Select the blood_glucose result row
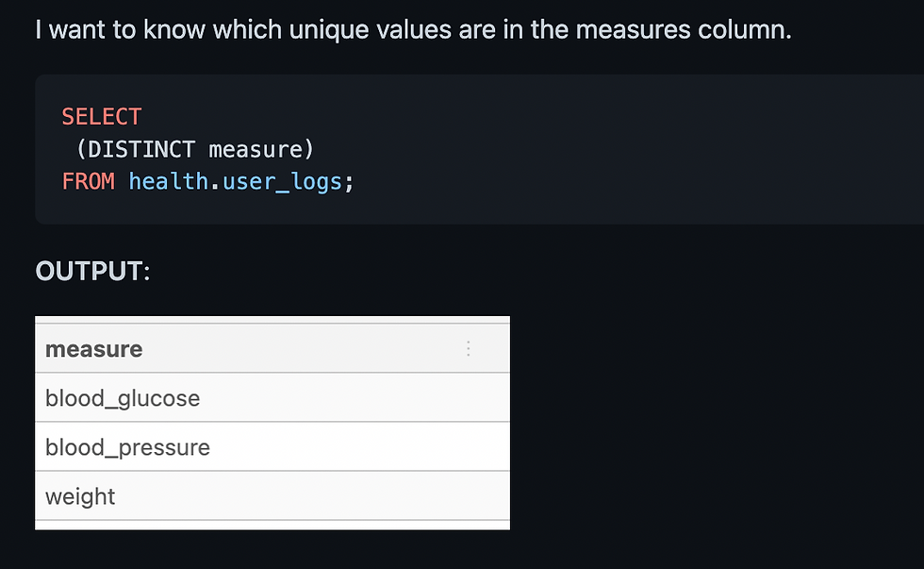924x569 pixels. [x=272, y=397]
